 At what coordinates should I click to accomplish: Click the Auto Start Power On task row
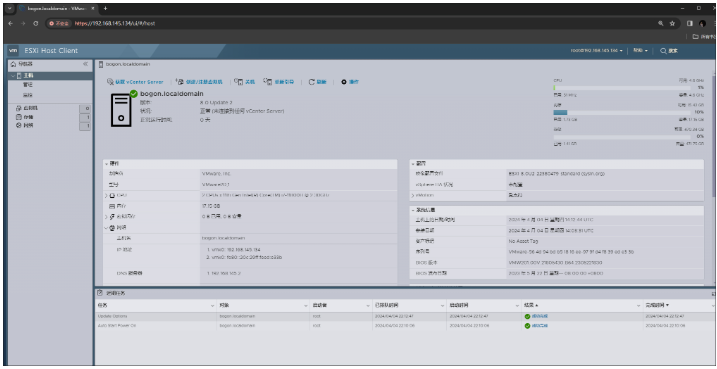(x=405, y=326)
